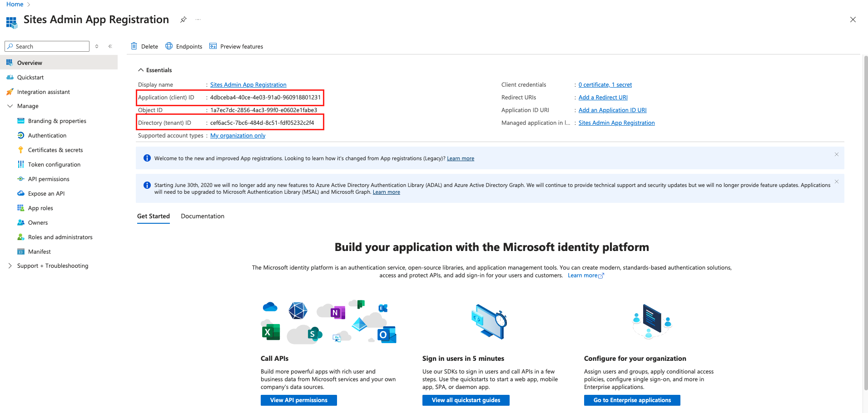Click the Expose an API cloud icon
The height and width of the screenshot is (413, 868).
[20, 193]
